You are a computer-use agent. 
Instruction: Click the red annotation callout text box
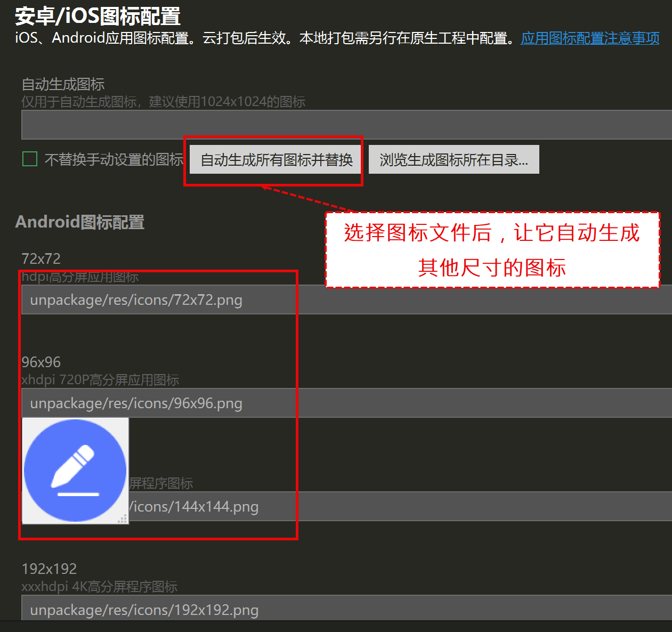(492, 250)
